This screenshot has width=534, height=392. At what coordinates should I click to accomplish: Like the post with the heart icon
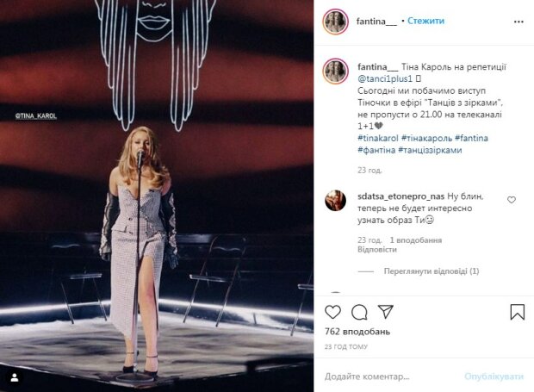pyautogui.click(x=332, y=312)
